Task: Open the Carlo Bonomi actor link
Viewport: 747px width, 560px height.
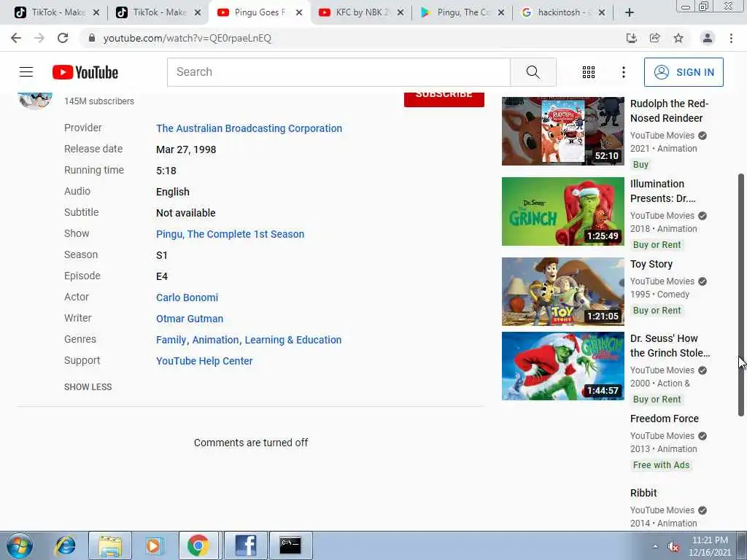Action: coord(187,297)
